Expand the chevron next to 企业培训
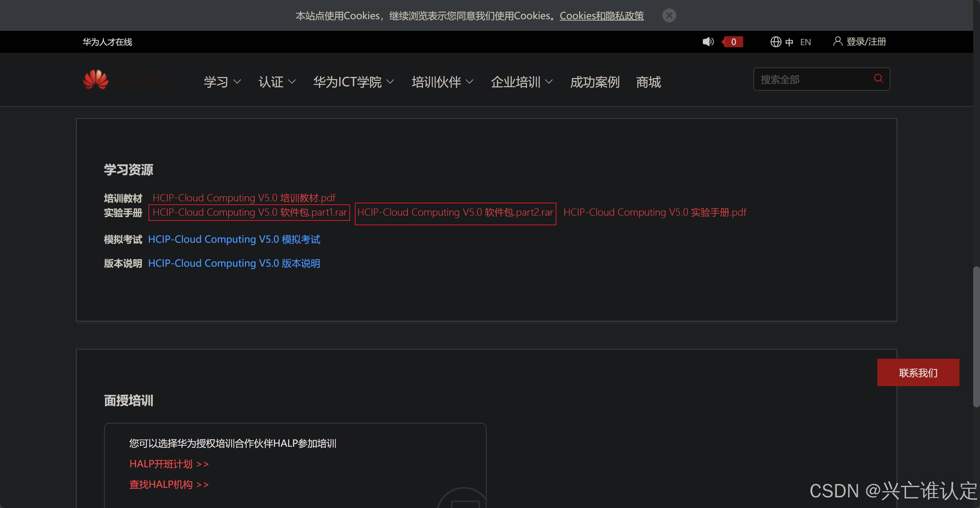The width and height of the screenshot is (980, 508). pyautogui.click(x=549, y=82)
